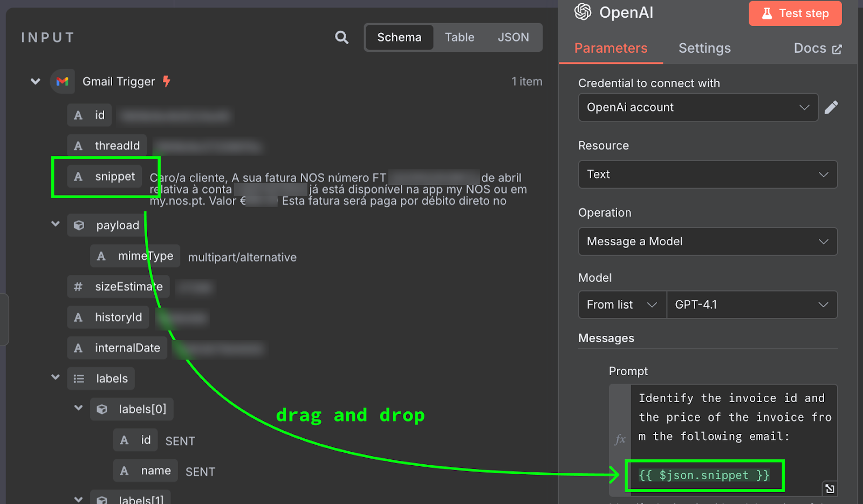Screen dimensions: 863x504
Task: Open the OpenAi account credential dropdown
Action: tap(698, 107)
